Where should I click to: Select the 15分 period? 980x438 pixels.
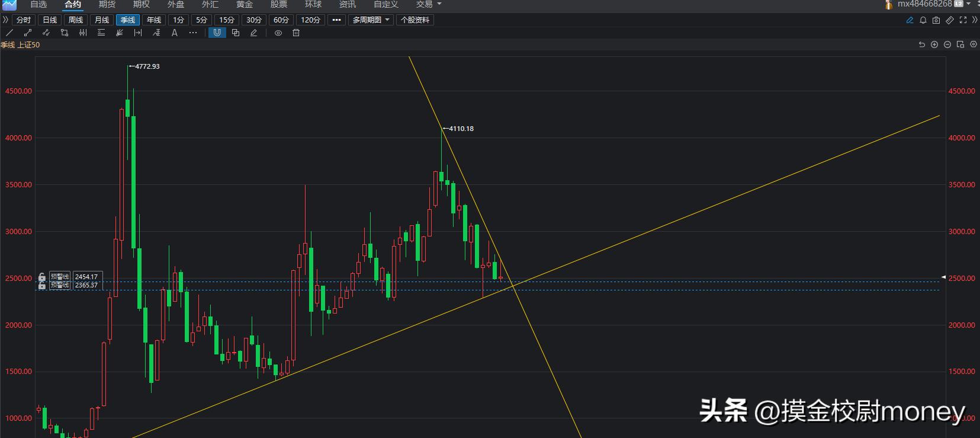click(x=227, y=20)
